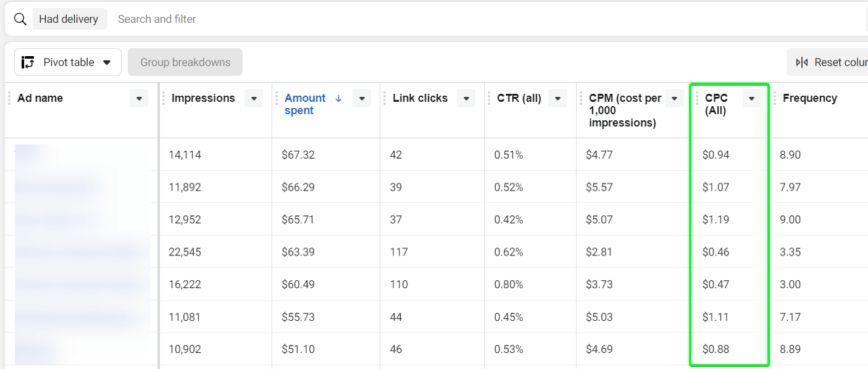The image size is (868, 369).
Task: Click the Group breakdowns button
Action: click(x=185, y=62)
